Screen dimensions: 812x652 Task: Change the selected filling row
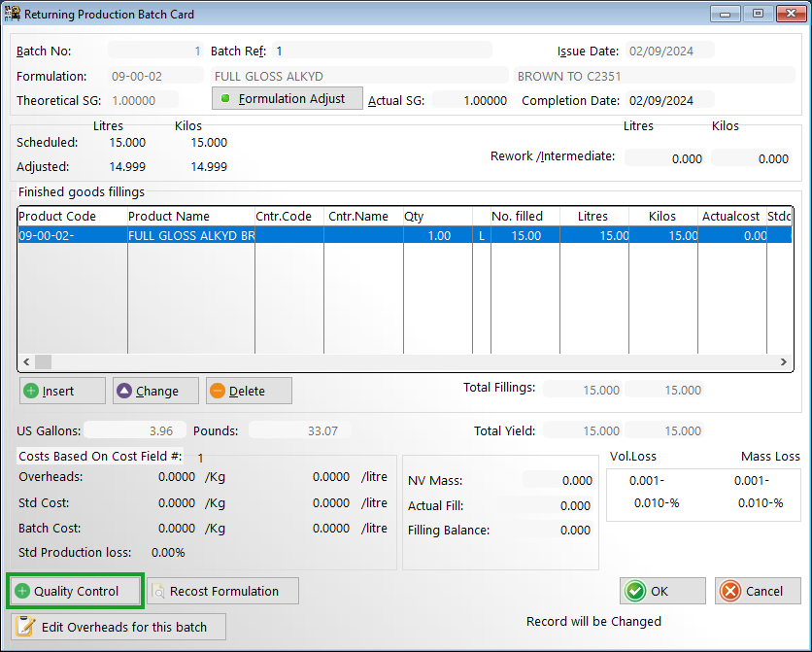click(155, 391)
